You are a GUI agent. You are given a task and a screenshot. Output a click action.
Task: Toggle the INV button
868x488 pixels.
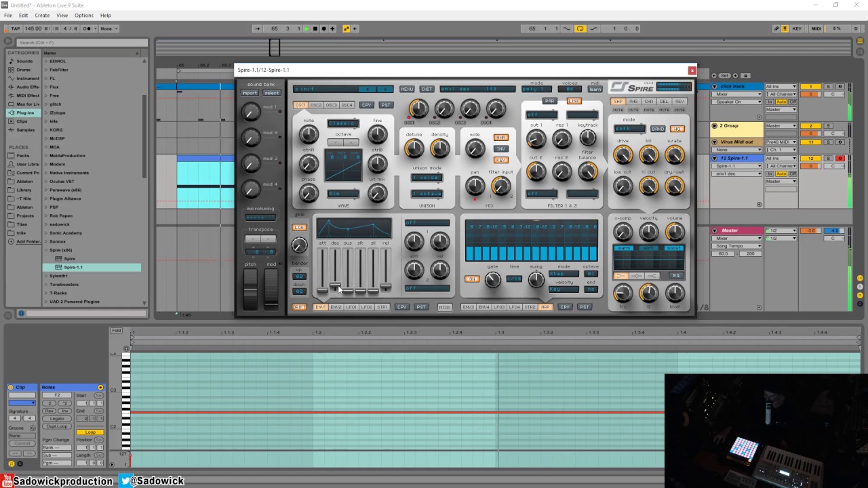(x=500, y=148)
